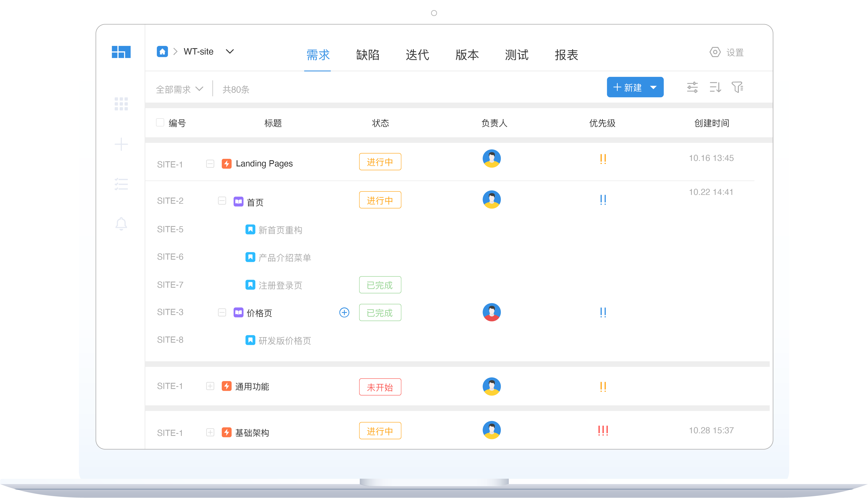Open the column settings sliders icon
This screenshot has height=498, width=868.
[692, 88]
